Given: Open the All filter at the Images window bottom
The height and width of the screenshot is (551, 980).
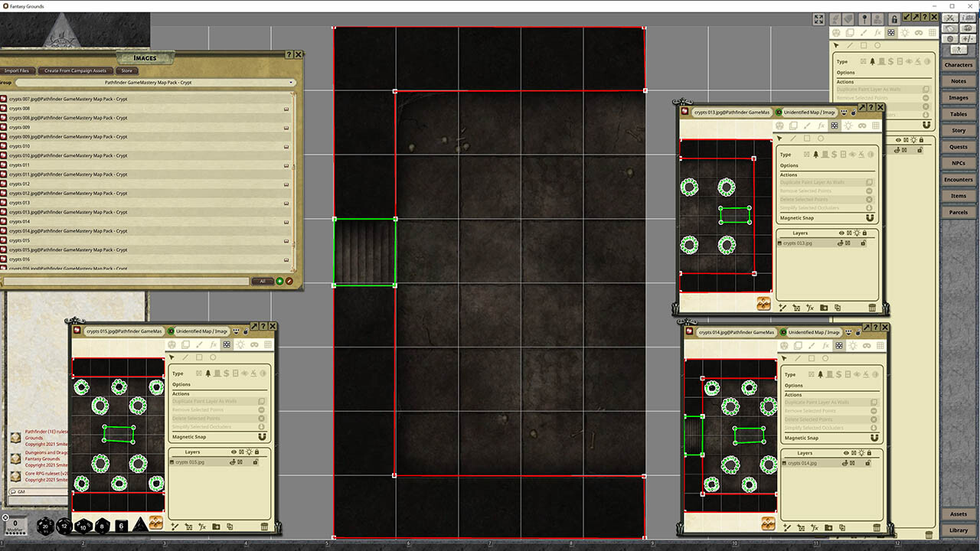Looking at the screenshot, I should pos(262,282).
